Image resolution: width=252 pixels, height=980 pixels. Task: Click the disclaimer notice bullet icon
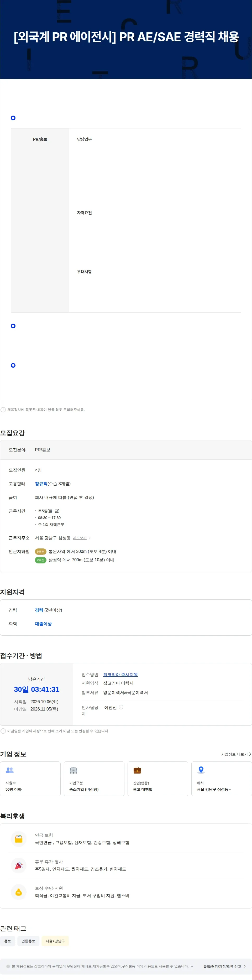8,966
